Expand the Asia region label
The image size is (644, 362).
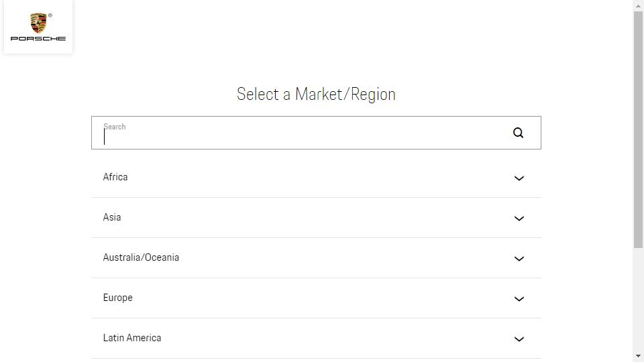coord(112,217)
